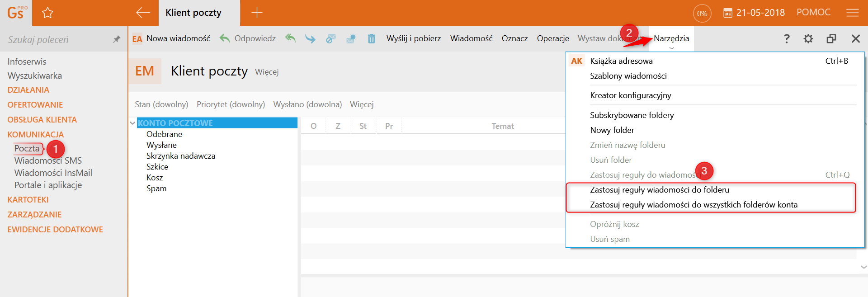Open Wysłano (dowolna) filter

[x=307, y=104]
